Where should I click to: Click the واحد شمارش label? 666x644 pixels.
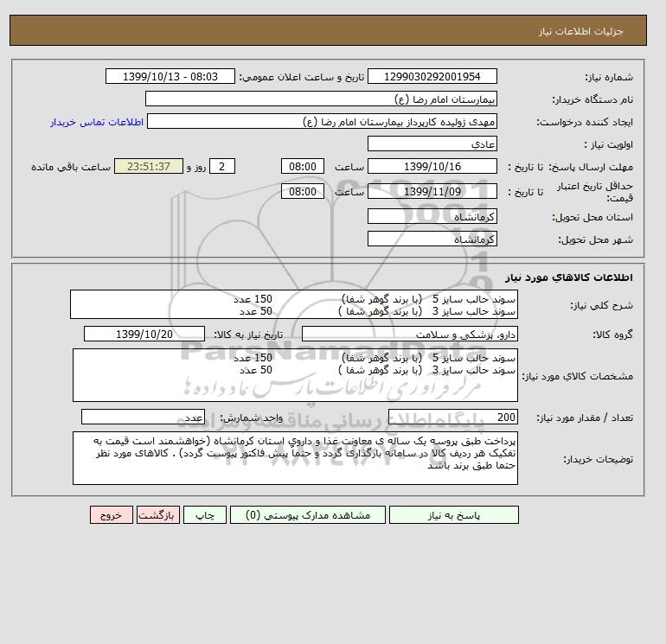click(x=251, y=418)
